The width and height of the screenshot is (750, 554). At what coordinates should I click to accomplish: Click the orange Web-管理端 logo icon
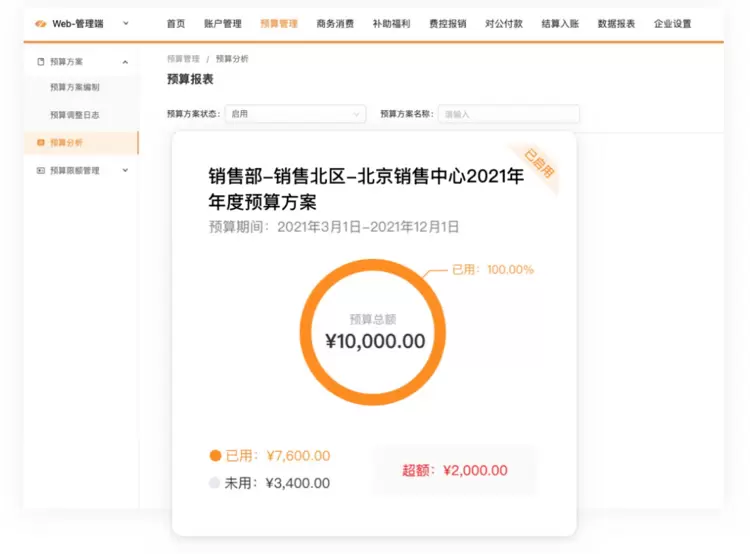tap(40, 23)
